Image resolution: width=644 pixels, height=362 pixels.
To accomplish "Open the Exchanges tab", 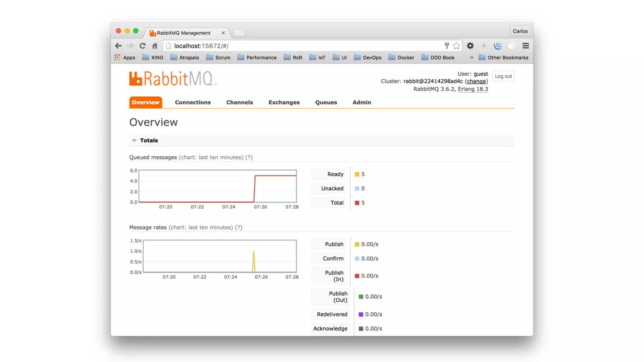I will coord(284,102).
